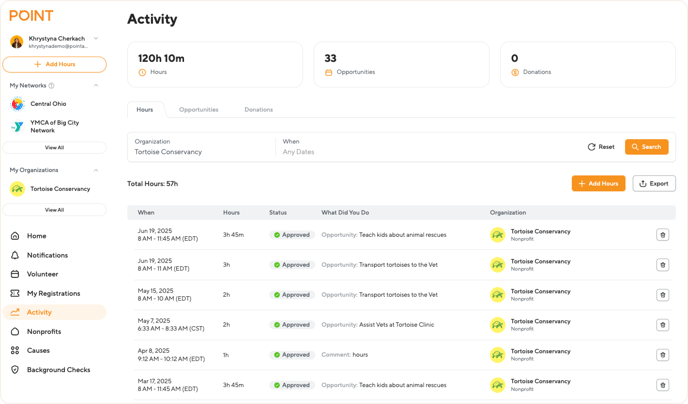
Task: Delete the May 15, 2025 entry
Action: point(663,295)
